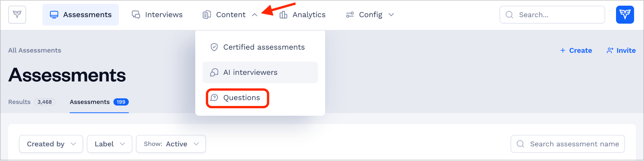Click the AI interviewers headset icon
The width and height of the screenshot is (644, 161).
(x=214, y=72)
